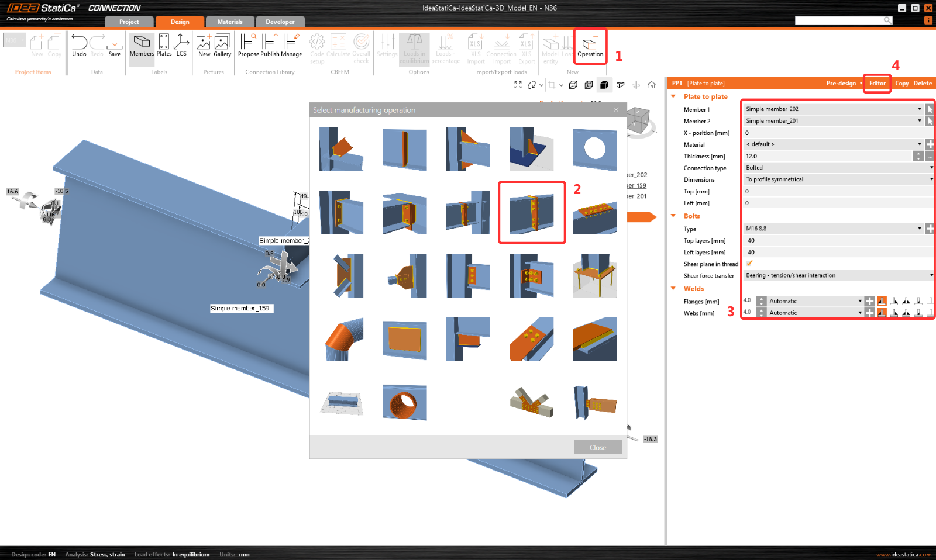
Task: Click the Propose connection library icon
Action: pos(248,46)
